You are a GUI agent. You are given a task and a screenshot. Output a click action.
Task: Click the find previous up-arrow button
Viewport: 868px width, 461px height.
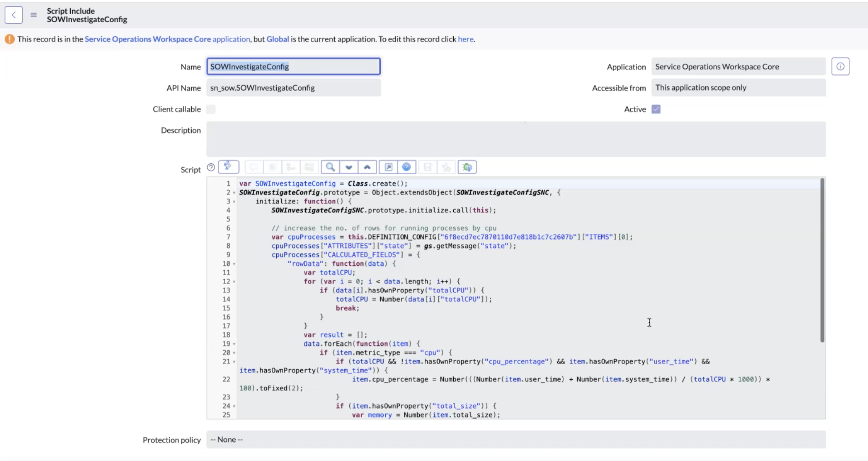[367, 167]
